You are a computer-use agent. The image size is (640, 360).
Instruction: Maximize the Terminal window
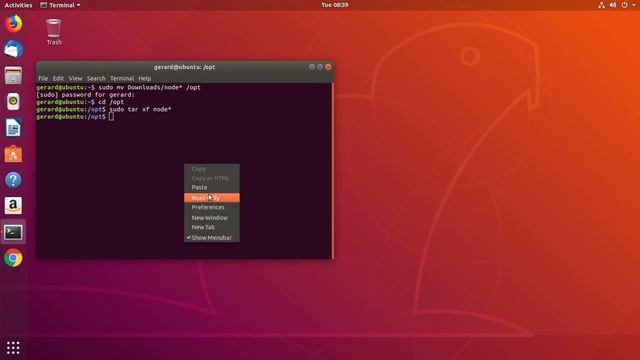pyautogui.click(x=320, y=67)
